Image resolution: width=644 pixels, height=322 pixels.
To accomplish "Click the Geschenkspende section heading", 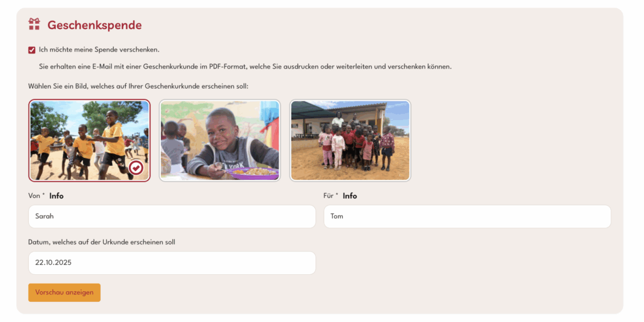I will [94, 25].
